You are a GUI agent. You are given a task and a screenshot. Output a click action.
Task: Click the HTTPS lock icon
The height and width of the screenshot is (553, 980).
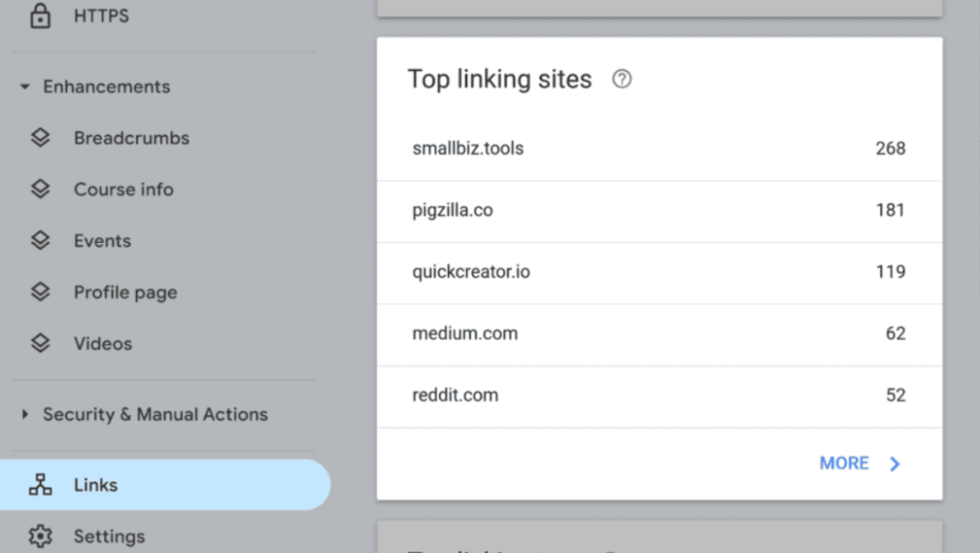click(x=40, y=15)
